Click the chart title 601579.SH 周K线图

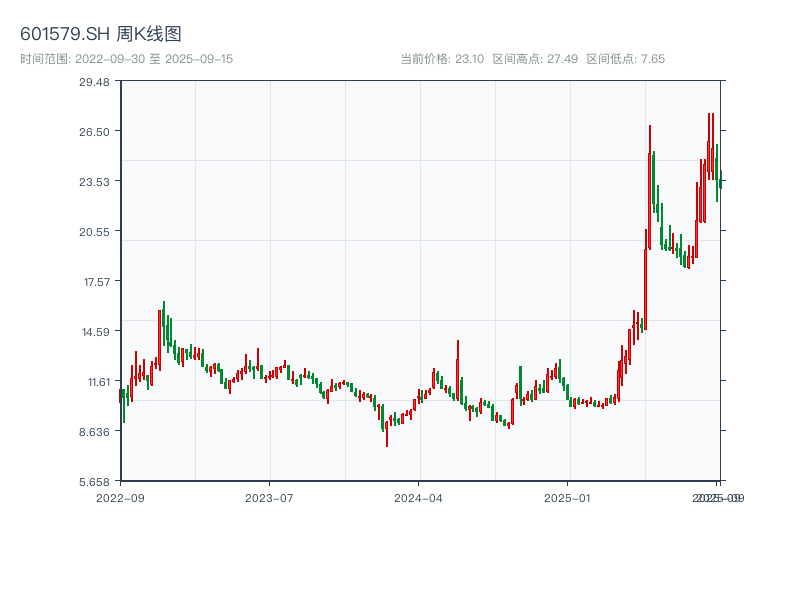101,34
